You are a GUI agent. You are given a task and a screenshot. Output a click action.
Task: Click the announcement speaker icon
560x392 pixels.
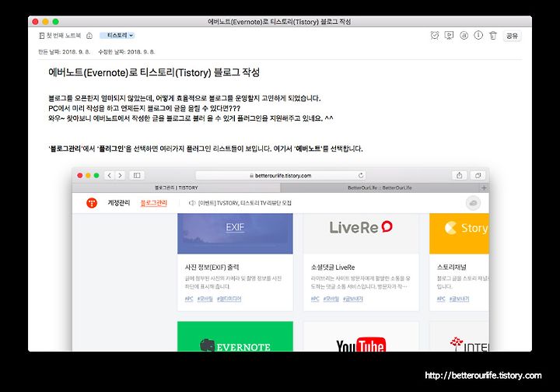coord(192,203)
